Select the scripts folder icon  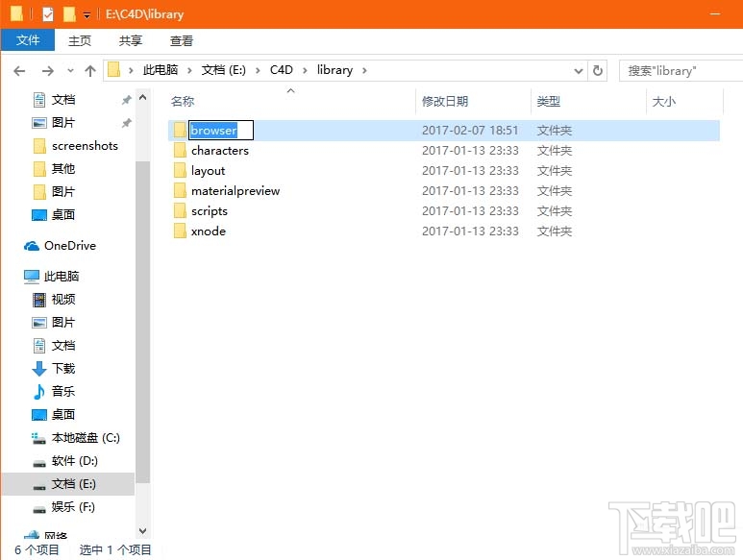pos(180,211)
